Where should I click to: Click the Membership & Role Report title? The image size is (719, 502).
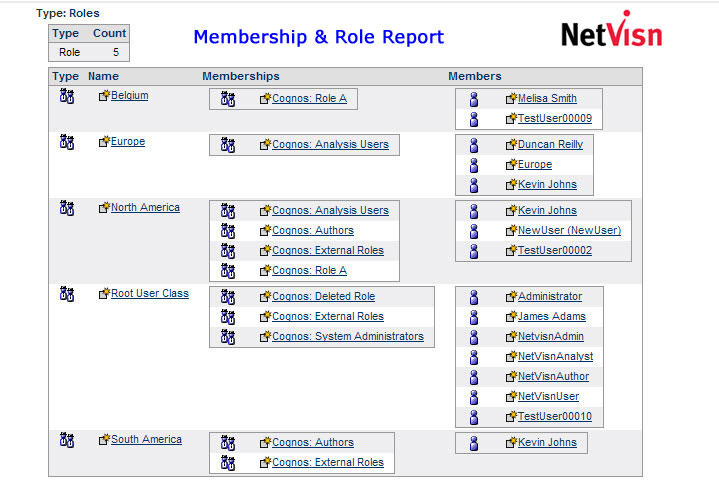pyautogui.click(x=319, y=37)
